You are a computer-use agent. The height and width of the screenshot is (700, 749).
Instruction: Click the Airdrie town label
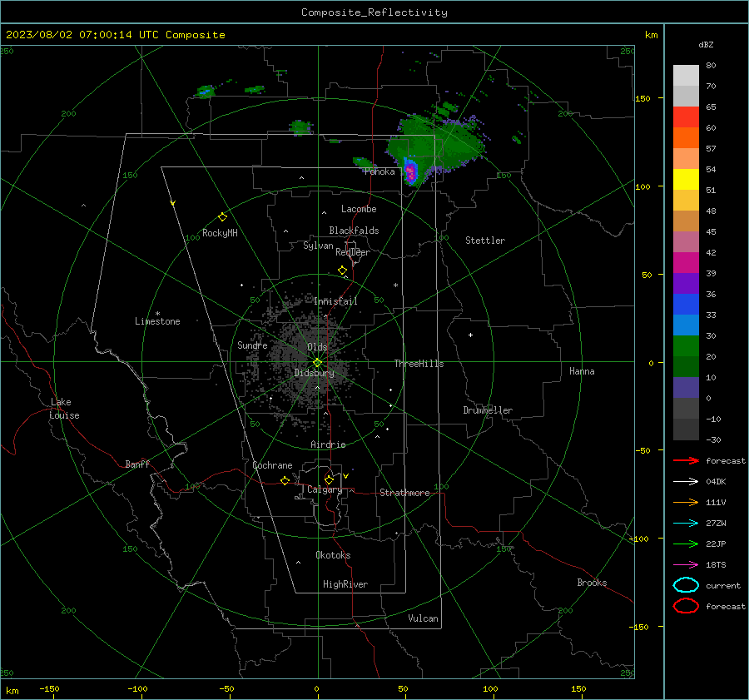click(x=328, y=444)
